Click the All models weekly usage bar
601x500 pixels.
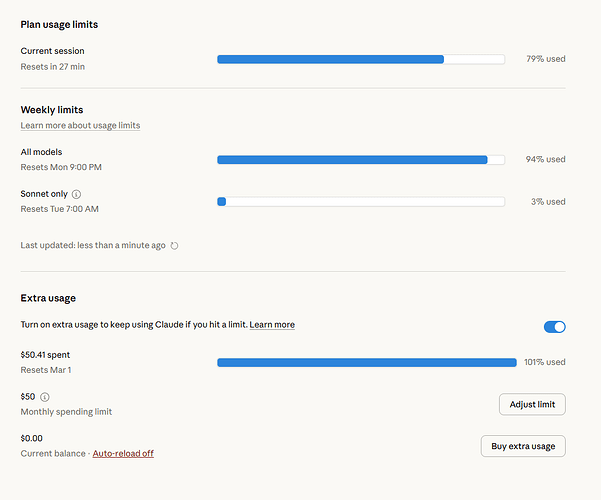click(361, 160)
